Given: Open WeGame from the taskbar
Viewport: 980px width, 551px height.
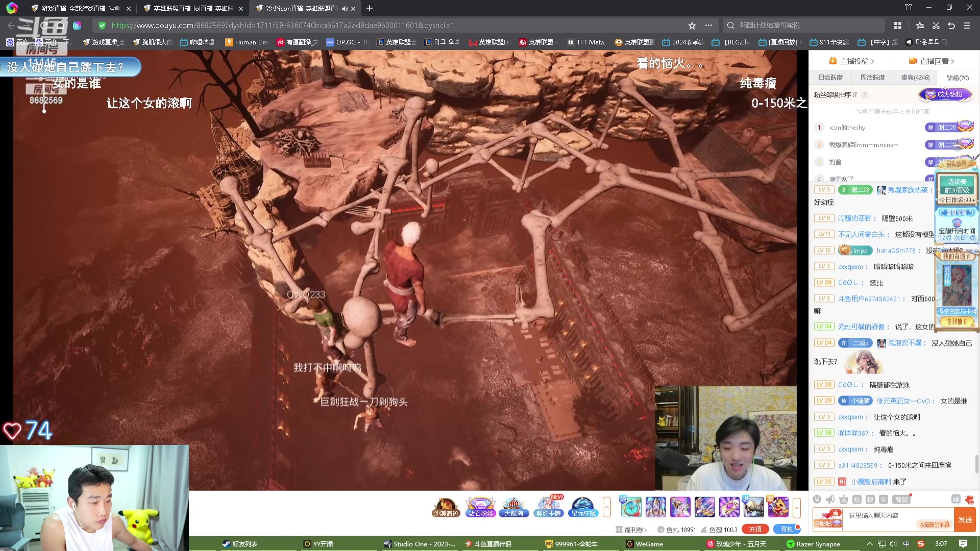Looking at the screenshot, I should (645, 544).
